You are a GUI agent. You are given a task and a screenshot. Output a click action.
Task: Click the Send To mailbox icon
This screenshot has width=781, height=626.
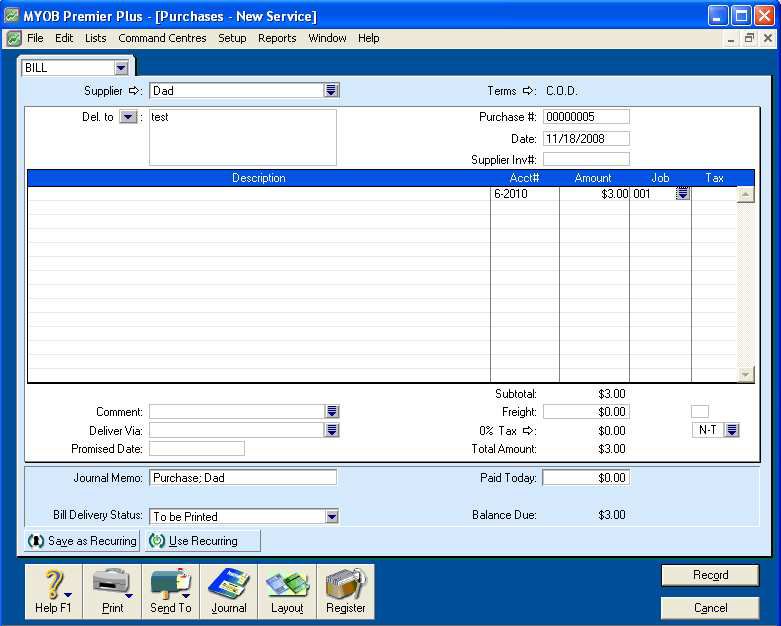pos(171,592)
